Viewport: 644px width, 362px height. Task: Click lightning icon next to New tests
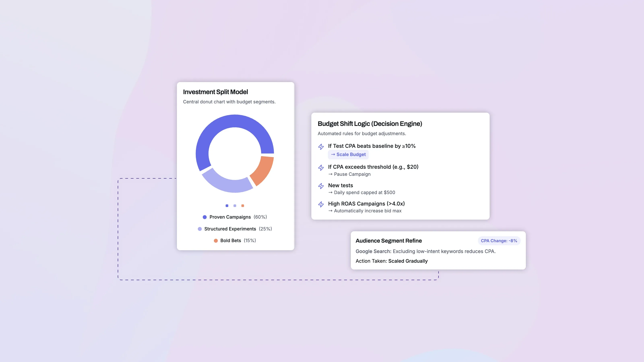tap(321, 186)
